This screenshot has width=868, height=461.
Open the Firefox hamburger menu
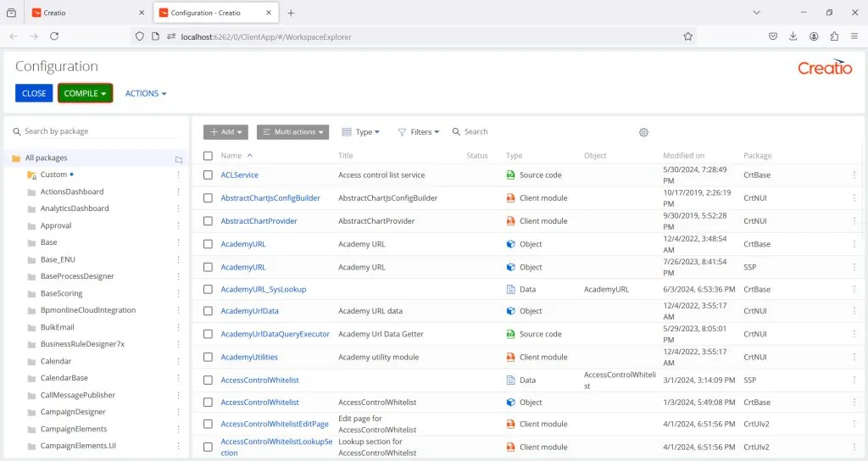854,36
